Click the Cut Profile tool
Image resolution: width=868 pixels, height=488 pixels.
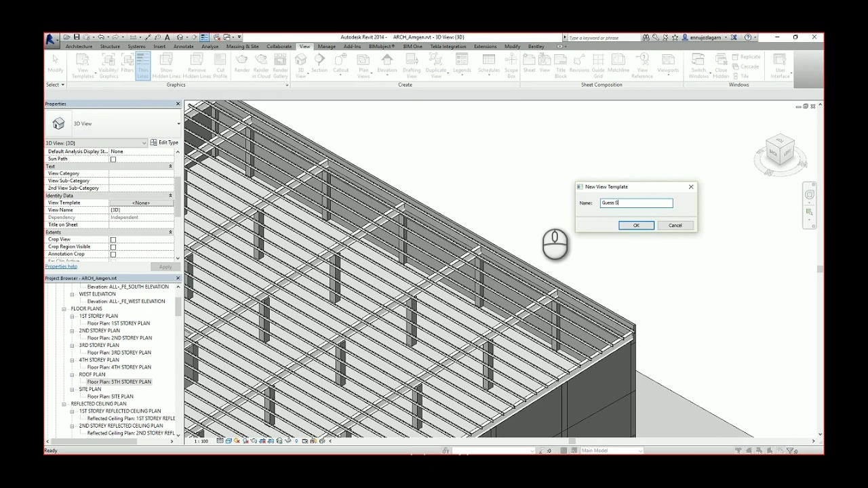point(220,66)
